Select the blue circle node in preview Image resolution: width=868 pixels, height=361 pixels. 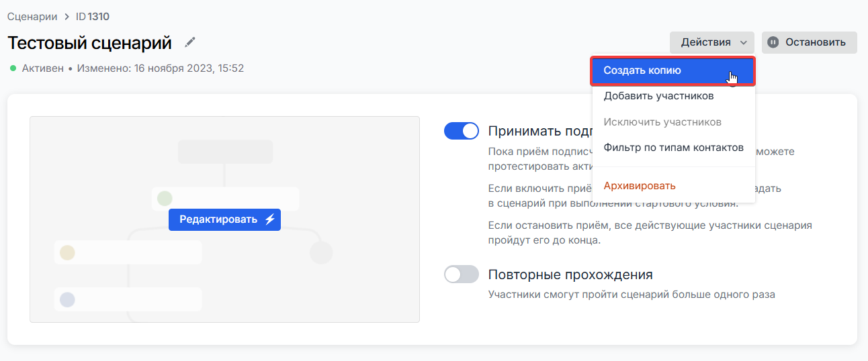(x=67, y=299)
